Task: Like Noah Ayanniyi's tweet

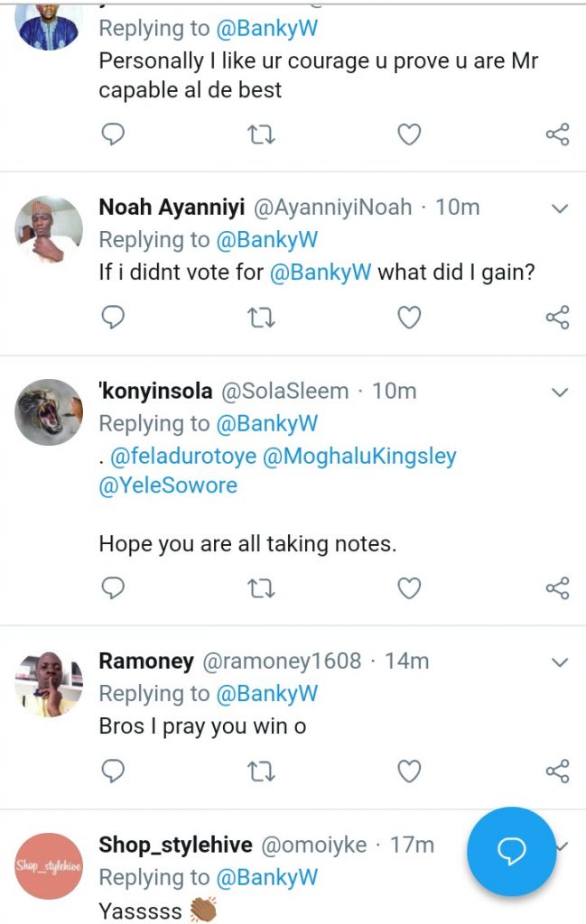Action: click(409, 318)
